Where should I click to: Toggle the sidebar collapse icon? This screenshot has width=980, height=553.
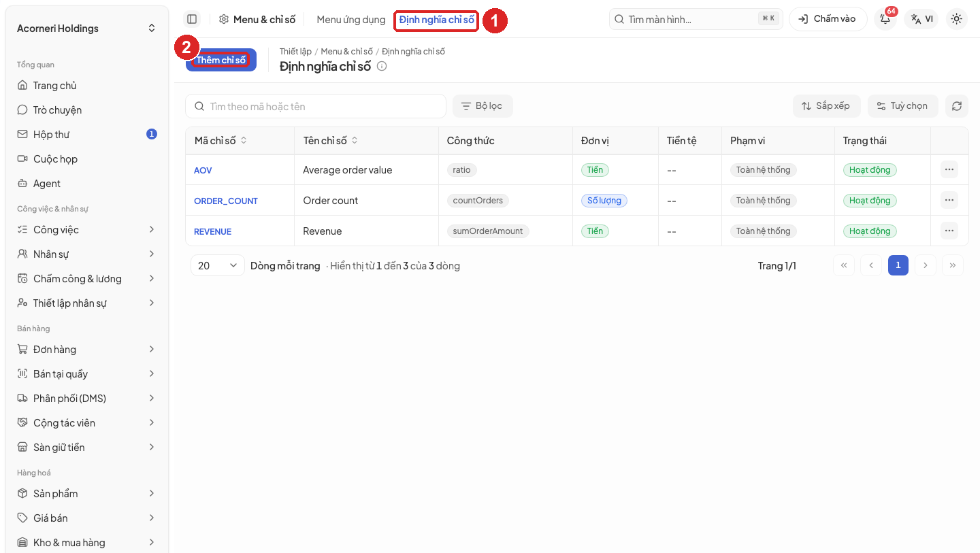tap(192, 19)
